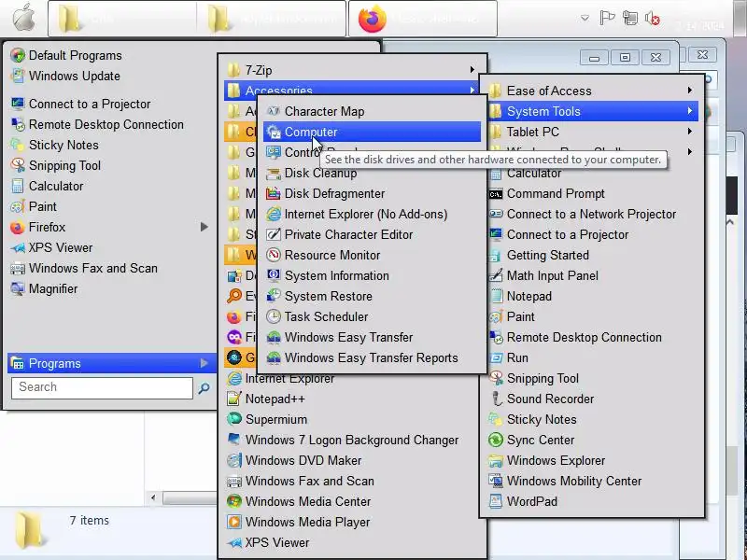Open Math Input Panel
The image size is (747, 560).
point(592,275)
